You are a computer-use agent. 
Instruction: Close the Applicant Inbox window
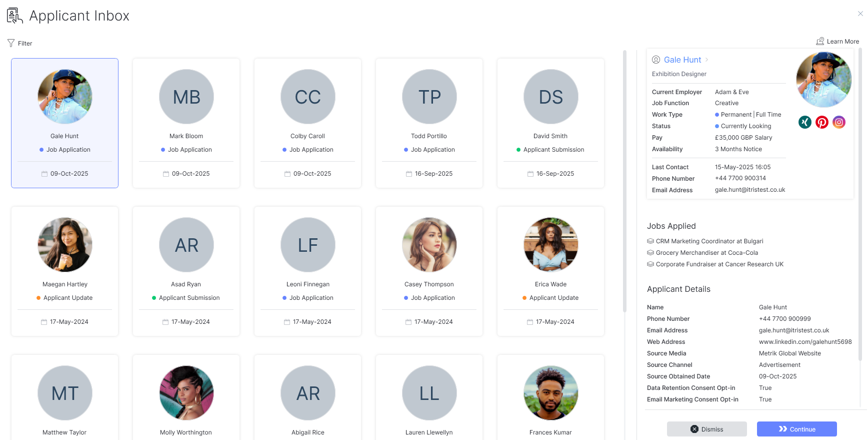(860, 14)
